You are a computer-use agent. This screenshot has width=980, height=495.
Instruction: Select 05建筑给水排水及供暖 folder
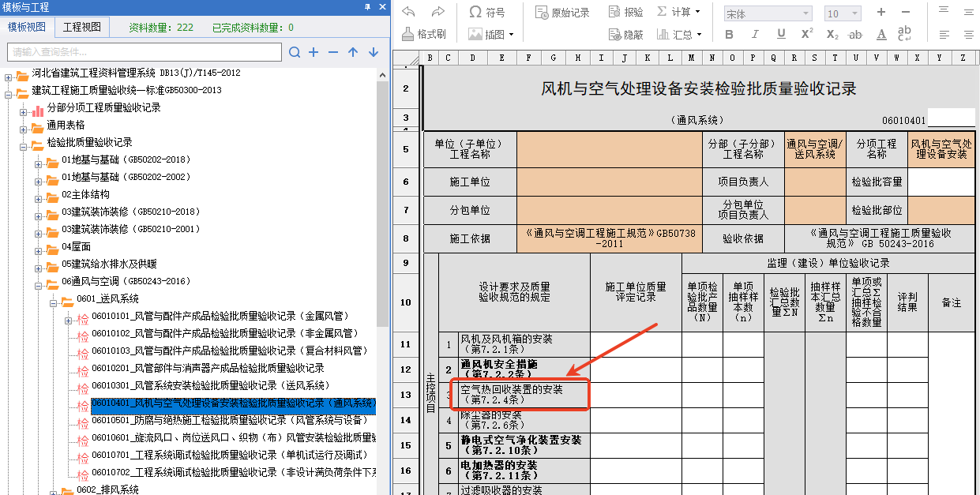109,264
